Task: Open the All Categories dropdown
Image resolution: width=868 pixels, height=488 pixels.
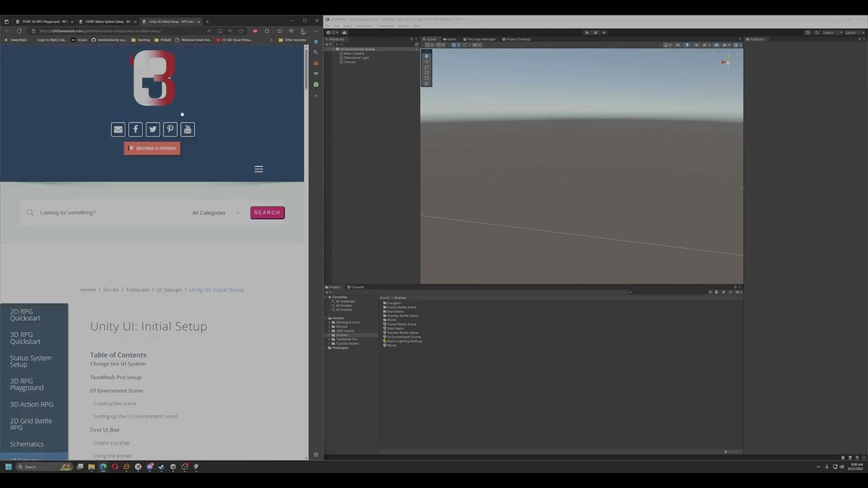Action: [216, 213]
